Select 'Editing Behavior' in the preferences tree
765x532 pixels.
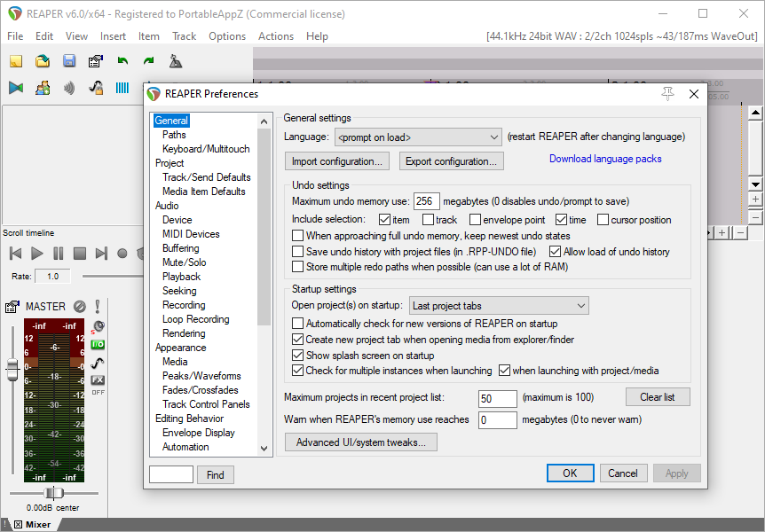tap(189, 419)
